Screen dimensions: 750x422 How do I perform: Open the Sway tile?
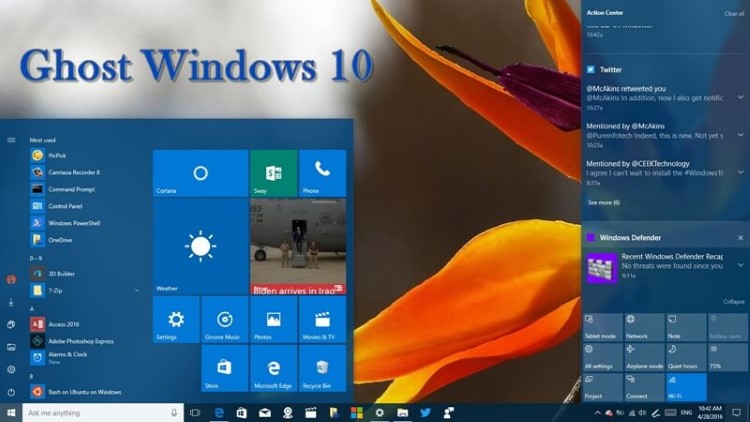click(273, 173)
